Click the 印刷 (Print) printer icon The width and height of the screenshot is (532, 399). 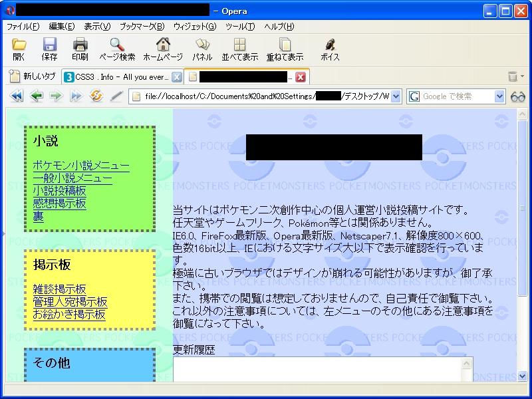[x=80, y=45]
